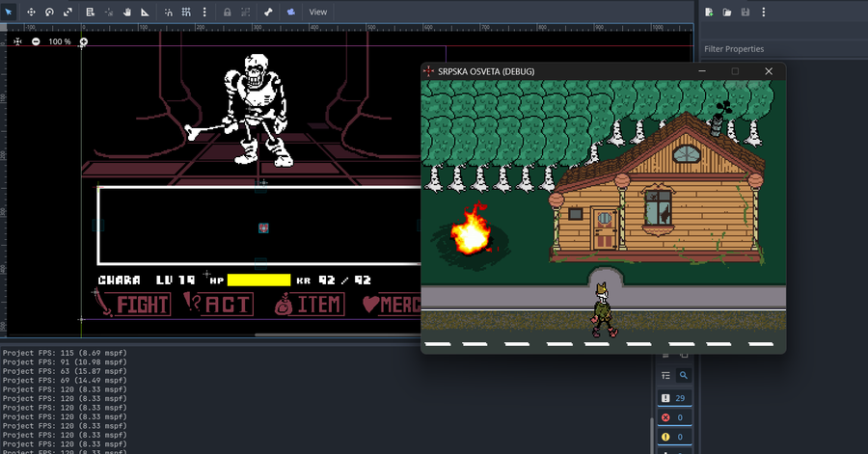The image size is (868, 454).
Task: Load an existing resource in Inspector
Action: pyautogui.click(x=727, y=12)
